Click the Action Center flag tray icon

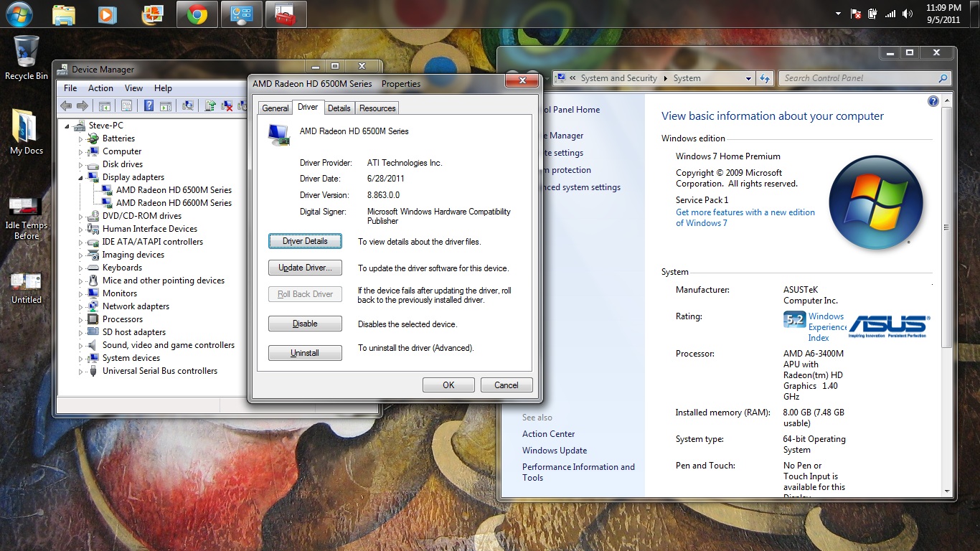(x=856, y=14)
